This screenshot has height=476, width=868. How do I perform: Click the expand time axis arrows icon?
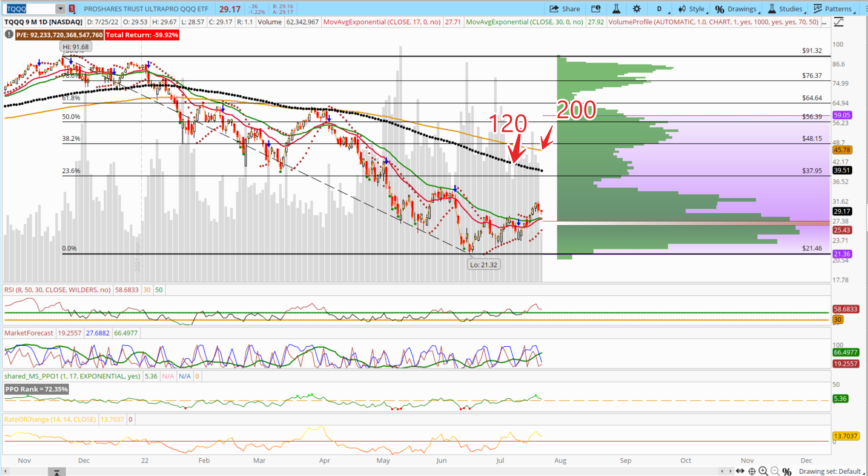(740, 471)
